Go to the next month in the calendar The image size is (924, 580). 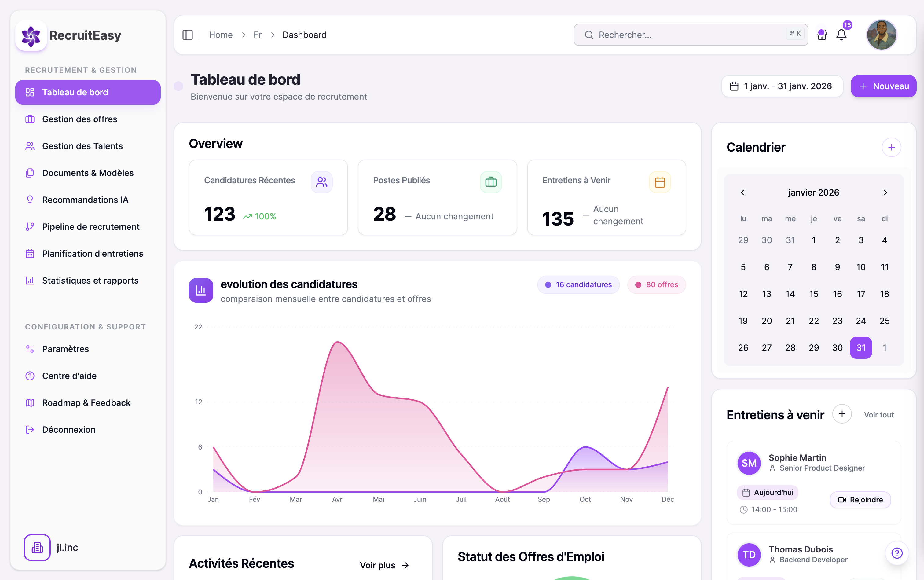(885, 192)
